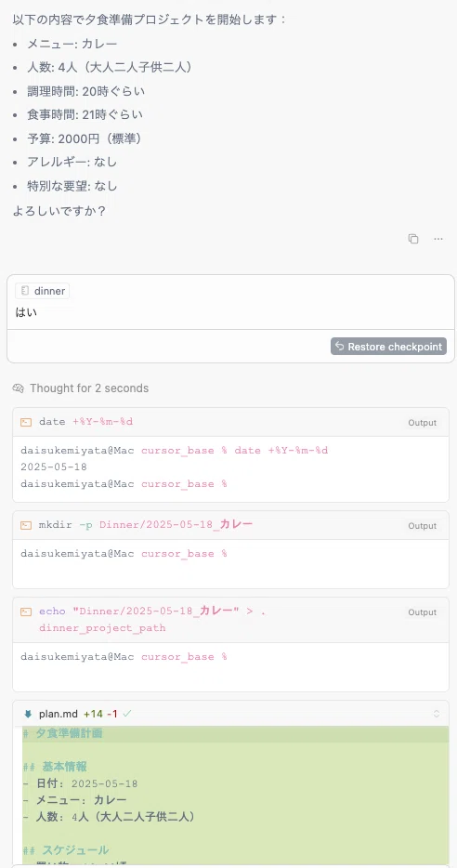Click the はい message input box
The width and height of the screenshot is (457, 868).
point(230,312)
